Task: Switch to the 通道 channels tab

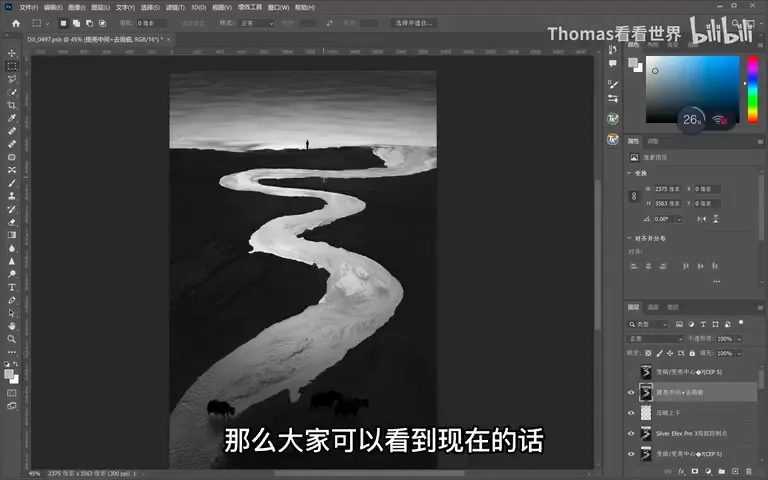Action: pos(653,307)
